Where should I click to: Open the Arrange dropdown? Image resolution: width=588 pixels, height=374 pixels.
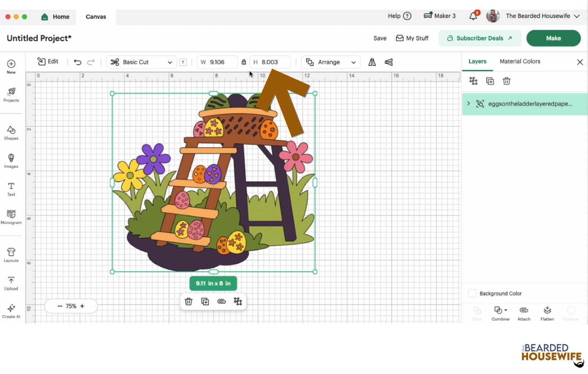[x=331, y=62]
